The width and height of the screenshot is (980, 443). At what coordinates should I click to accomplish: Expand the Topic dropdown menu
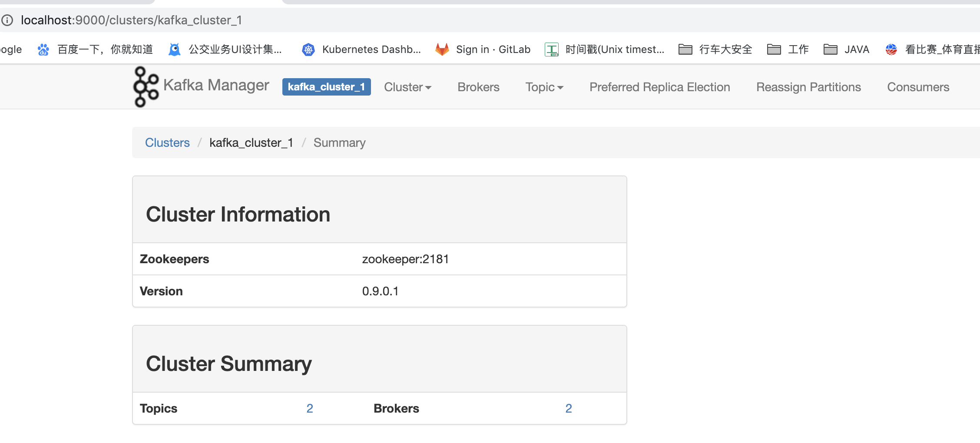(x=544, y=87)
